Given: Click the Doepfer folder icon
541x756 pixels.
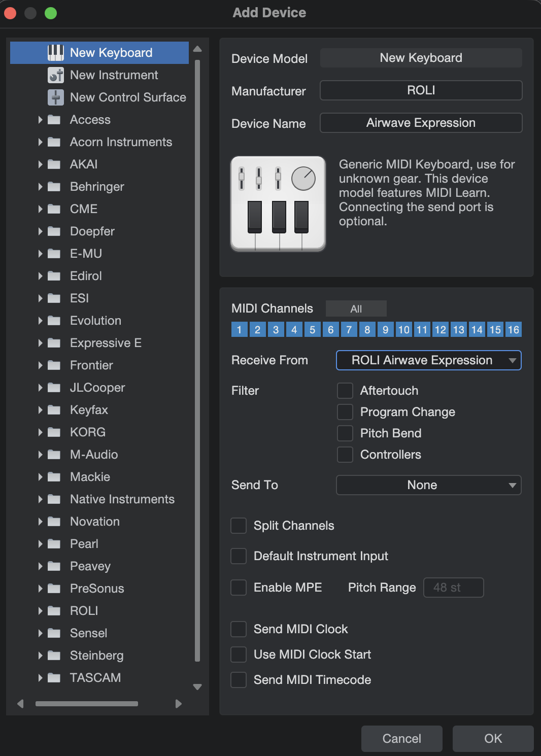Looking at the screenshot, I should coord(54,231).
